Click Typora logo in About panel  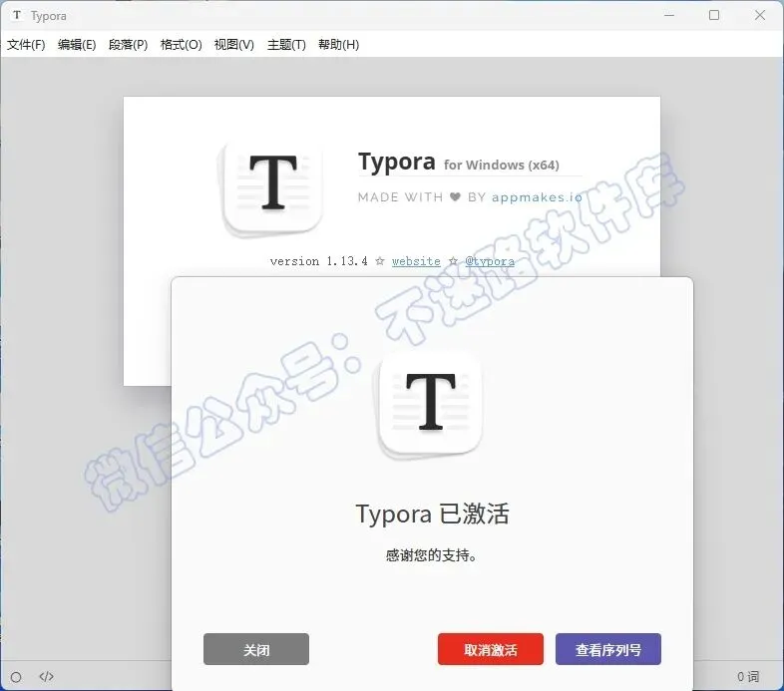272,188
